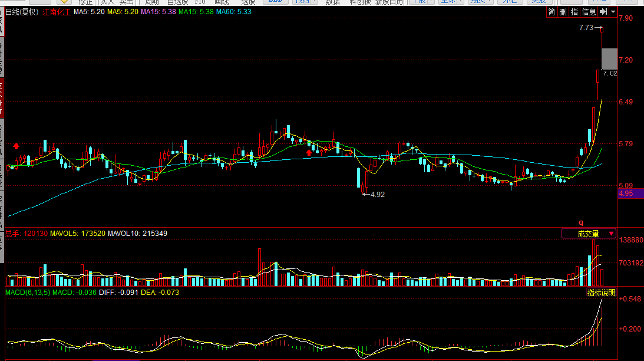644x361 pixels.
Task: Click the 6.49 price axis label
Action: [626, 102]
